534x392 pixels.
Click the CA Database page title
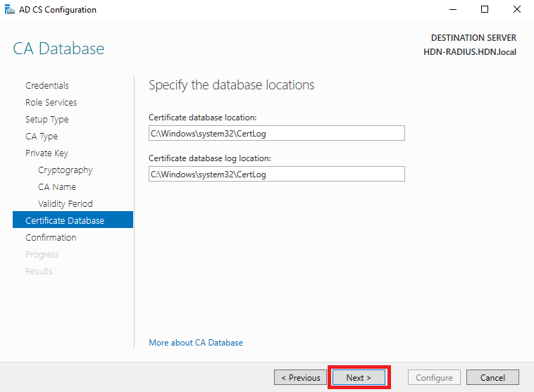(58, 49)
